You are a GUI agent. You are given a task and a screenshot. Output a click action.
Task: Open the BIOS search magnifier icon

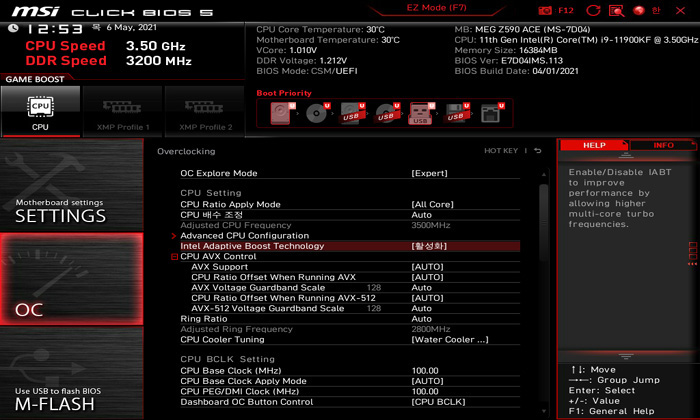[617, 10]
